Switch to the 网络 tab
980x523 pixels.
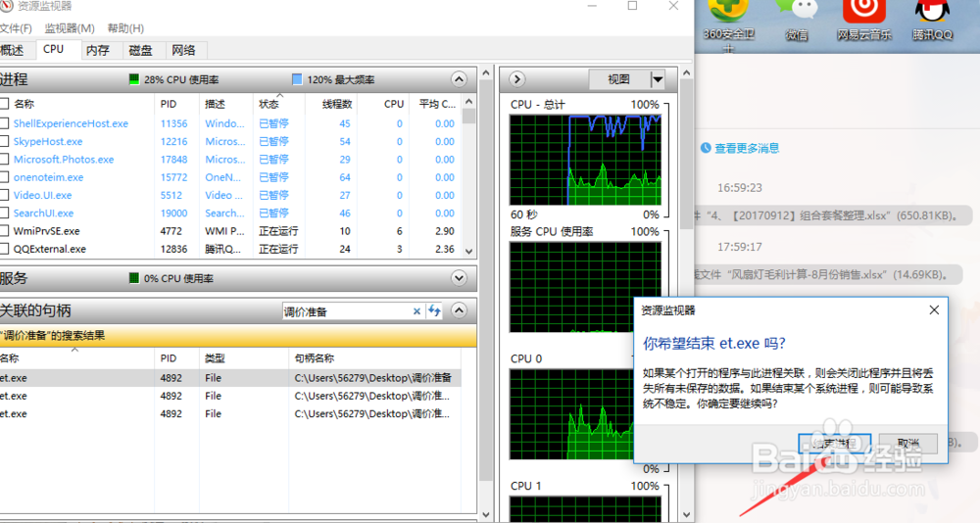(184, 50)
